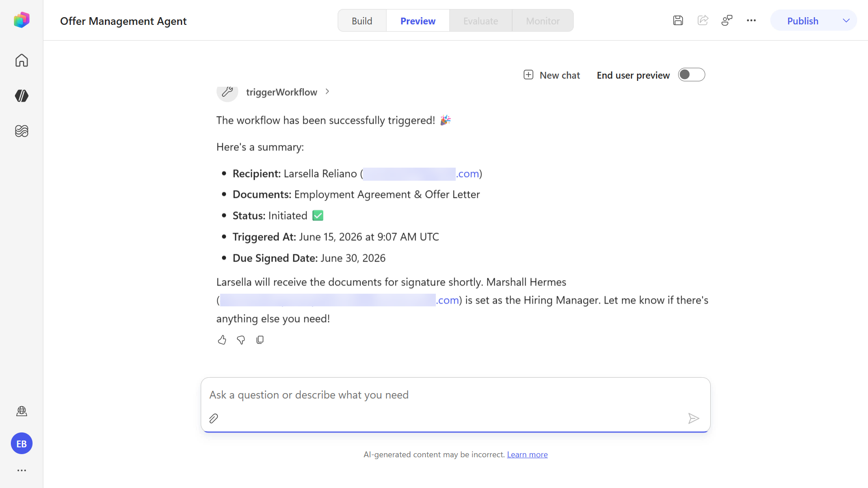Open the Learn more link

coord(527,455)
